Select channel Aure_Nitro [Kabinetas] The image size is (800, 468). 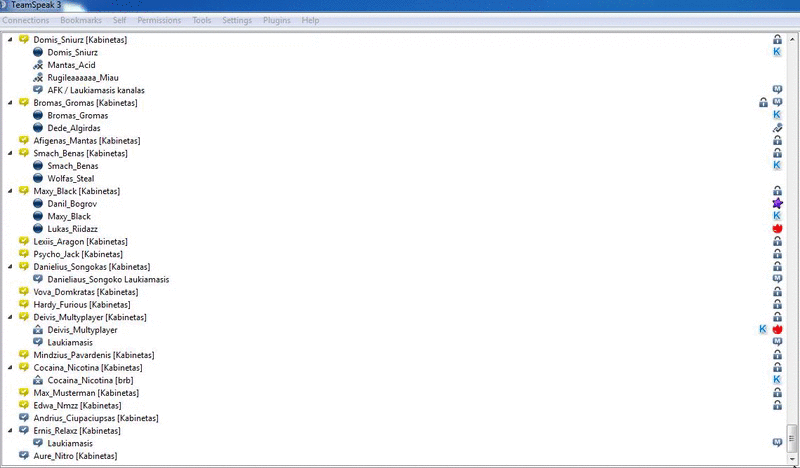75,456
